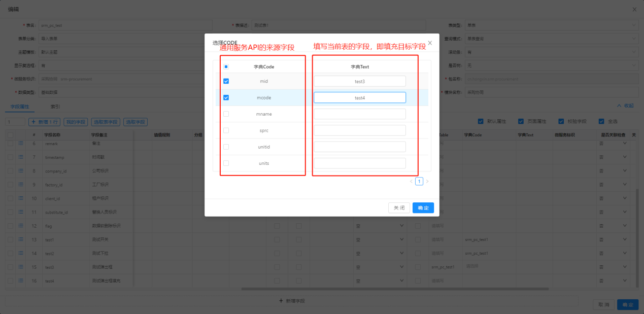
Task: Click the 选取字段 button
Action: (135, 122)
